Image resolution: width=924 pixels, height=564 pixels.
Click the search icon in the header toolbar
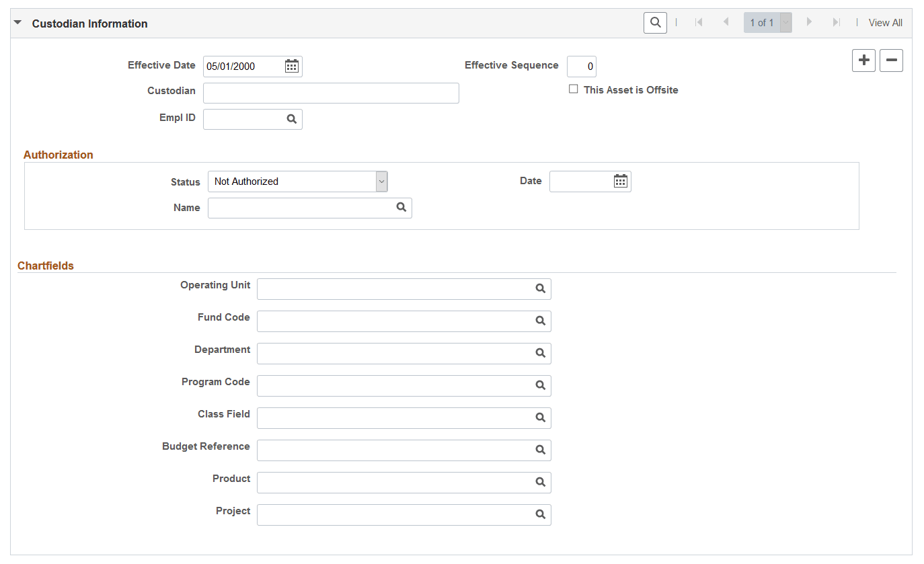(655, 22)
